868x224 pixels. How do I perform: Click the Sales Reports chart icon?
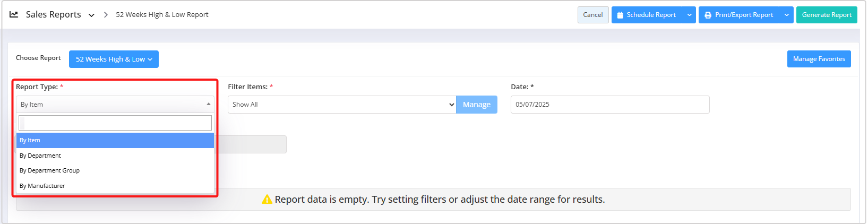point(14,14)
